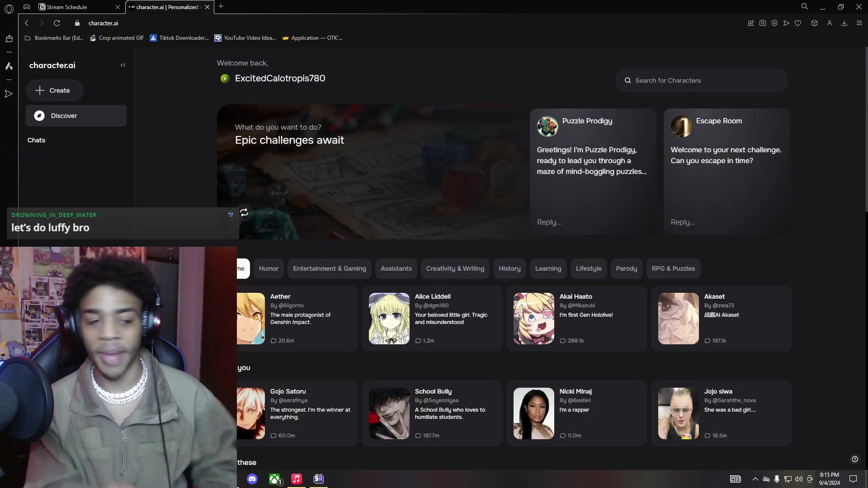Open the Xbox app from the taskbar
This screenshot has height=488, width=868.
click(274, 479)
